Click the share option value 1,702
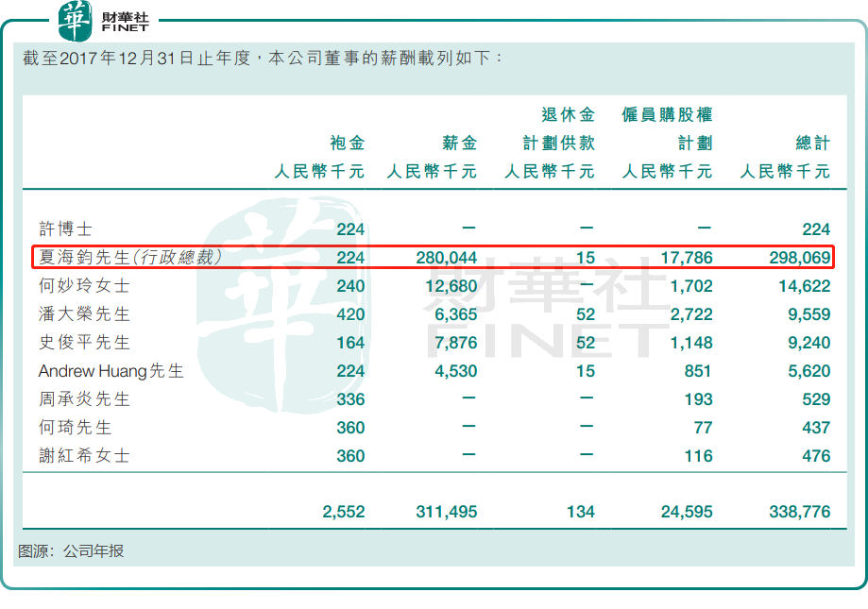This screenshot has height=609, width=868. click(x=691, y=286)
